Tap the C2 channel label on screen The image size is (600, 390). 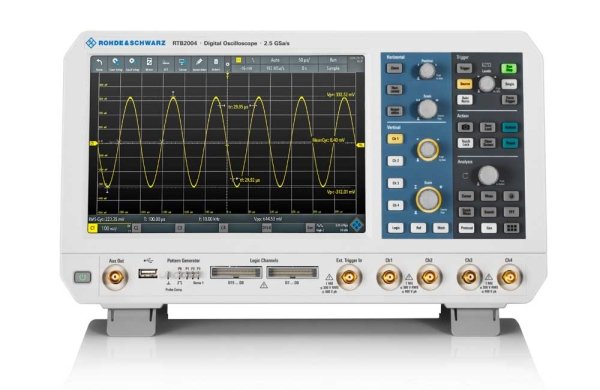click(x=136, y=228)
